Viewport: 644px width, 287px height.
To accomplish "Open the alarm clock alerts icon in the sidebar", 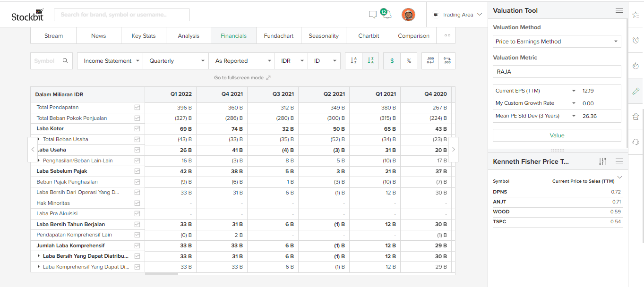I will point(635,41).
